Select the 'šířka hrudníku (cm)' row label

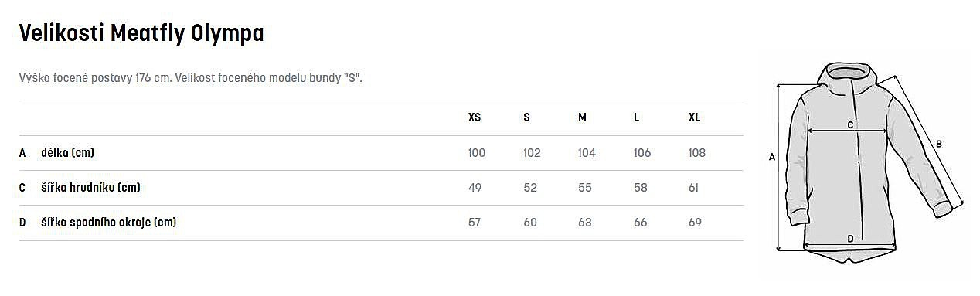[x=90, y=188]
